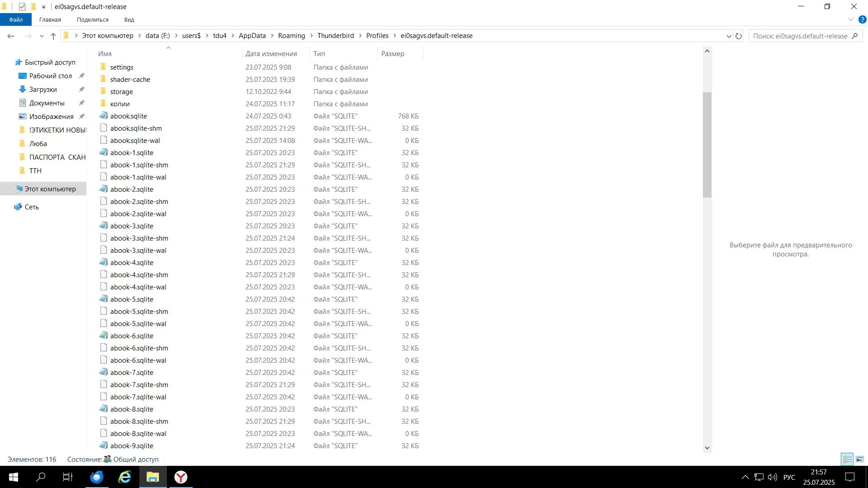Click the network icon in system tray
Viewport: 868px width, 488px height.
(759, 477)
